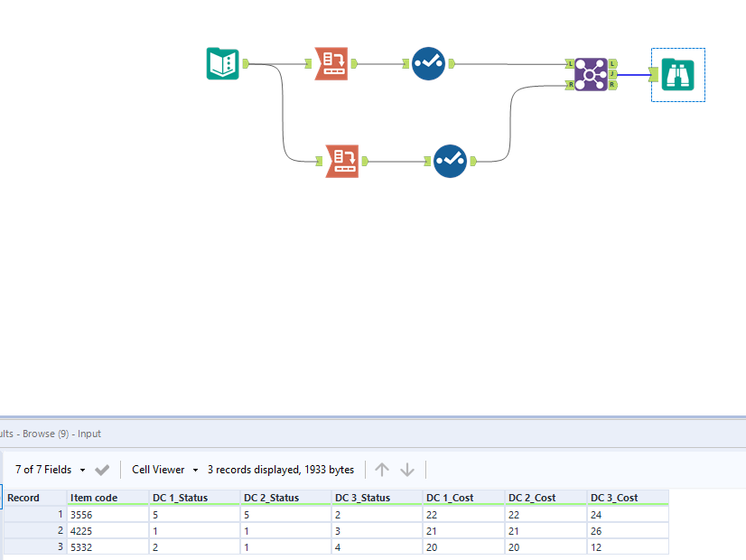Click the Formula tool on the bottom branch
The width and height of the screenshot is (746, 560).
[450, 161]
